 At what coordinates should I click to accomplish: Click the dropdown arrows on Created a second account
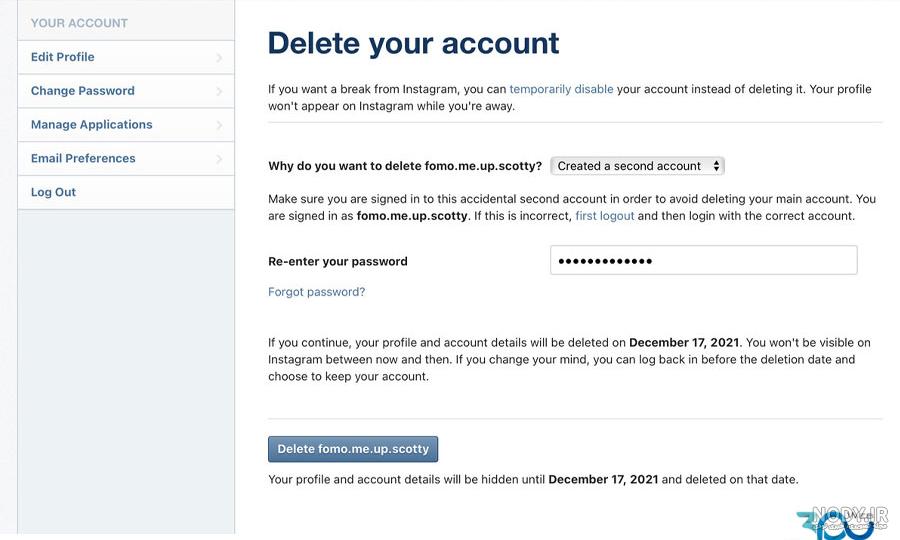coord(716,166)
